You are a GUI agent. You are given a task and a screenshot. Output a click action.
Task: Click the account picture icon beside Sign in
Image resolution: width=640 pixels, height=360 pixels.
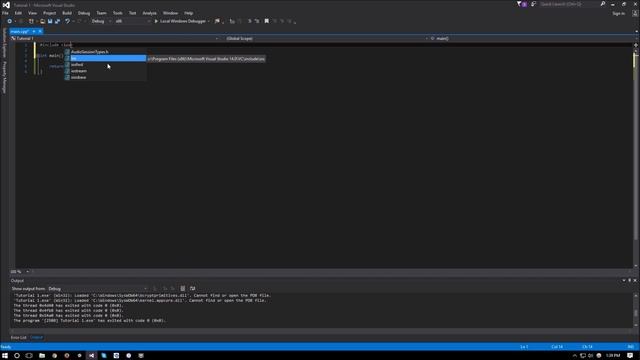coord(635,13)
